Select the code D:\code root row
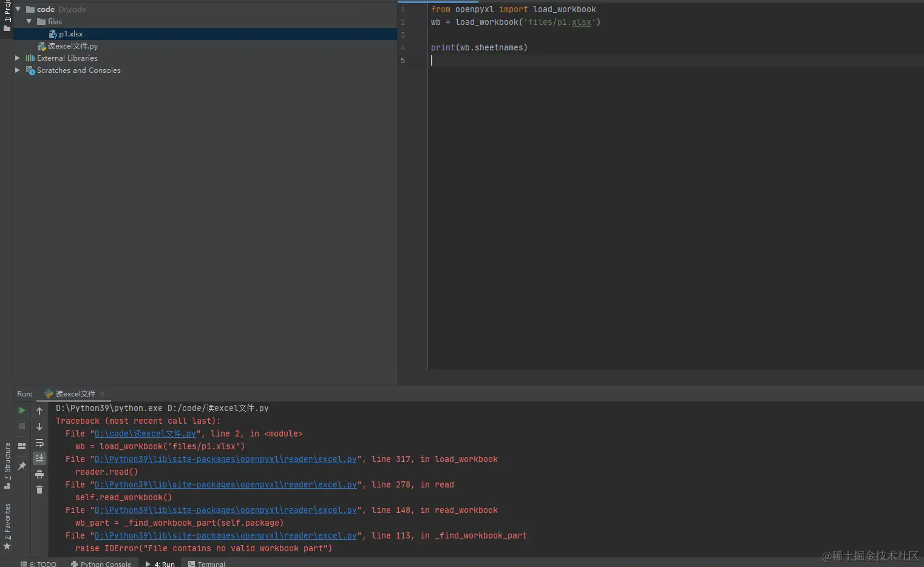 [x=205, y=10]
